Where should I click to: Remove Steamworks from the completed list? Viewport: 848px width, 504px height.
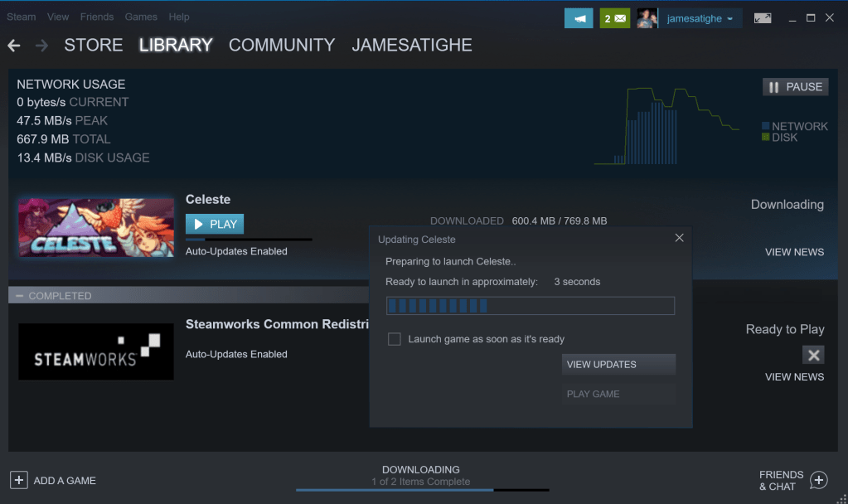813,355
